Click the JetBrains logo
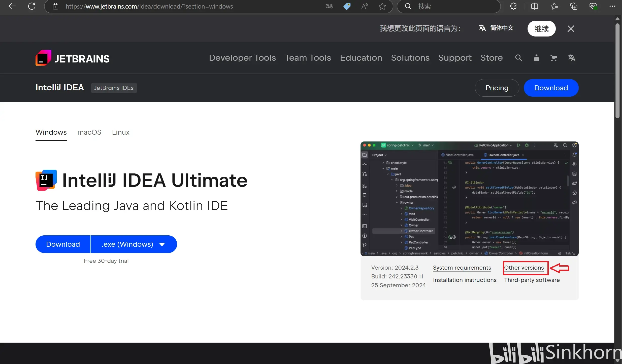This screenshot has height=364, width=622. [x=73, y=58]
